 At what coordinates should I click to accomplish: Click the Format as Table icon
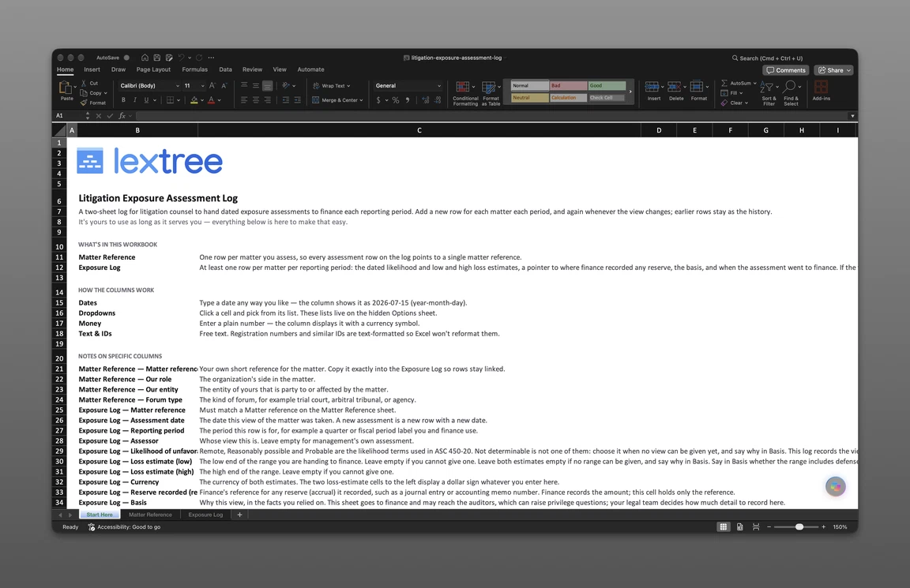pos(489,88)
